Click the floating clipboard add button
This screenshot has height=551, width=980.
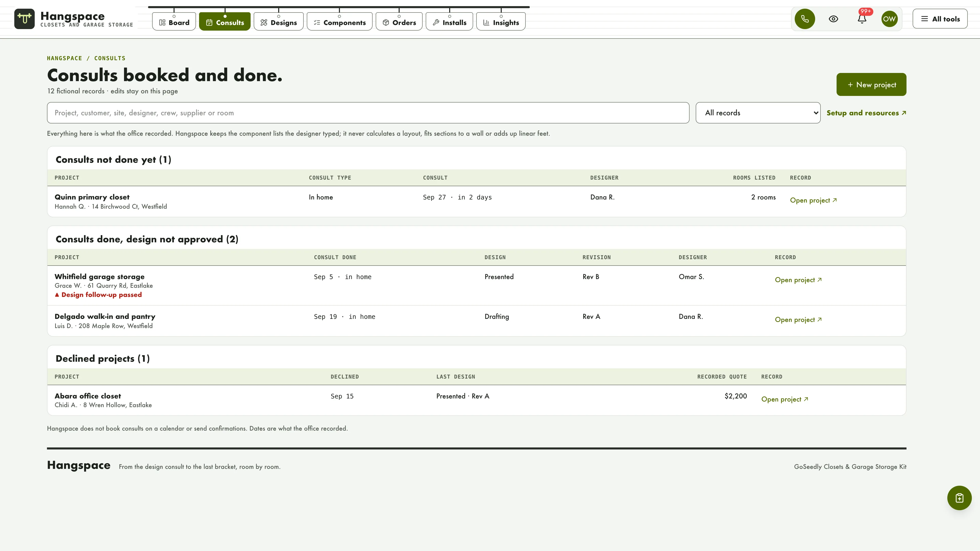pos(959,498)
